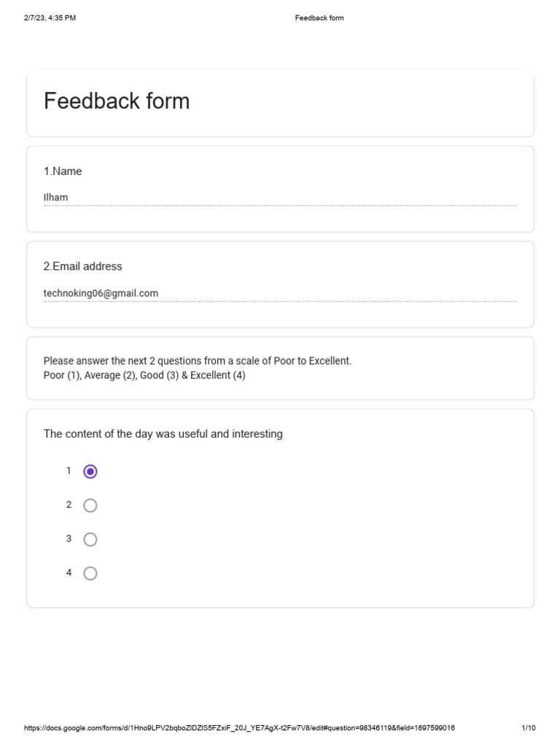This screenshot has height=747, width=560.
Task: Select rating option 1 radio button
Action: [x=90, y=471]
